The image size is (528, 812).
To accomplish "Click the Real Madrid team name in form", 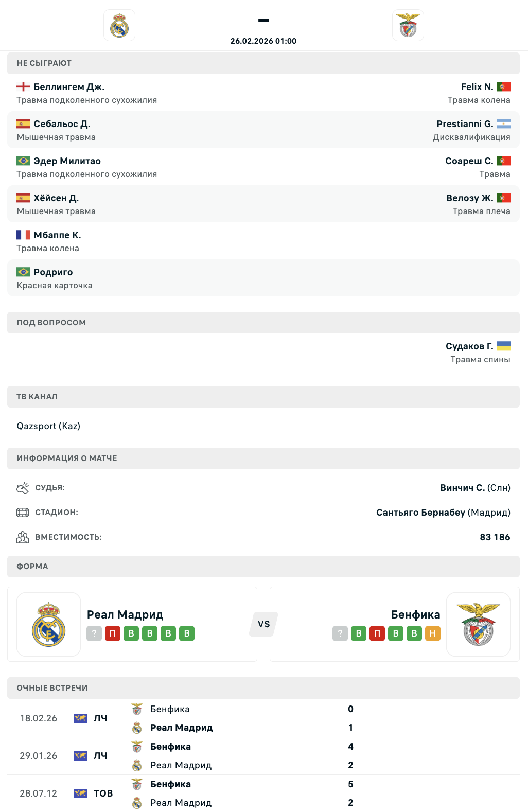I will point(125,614).
